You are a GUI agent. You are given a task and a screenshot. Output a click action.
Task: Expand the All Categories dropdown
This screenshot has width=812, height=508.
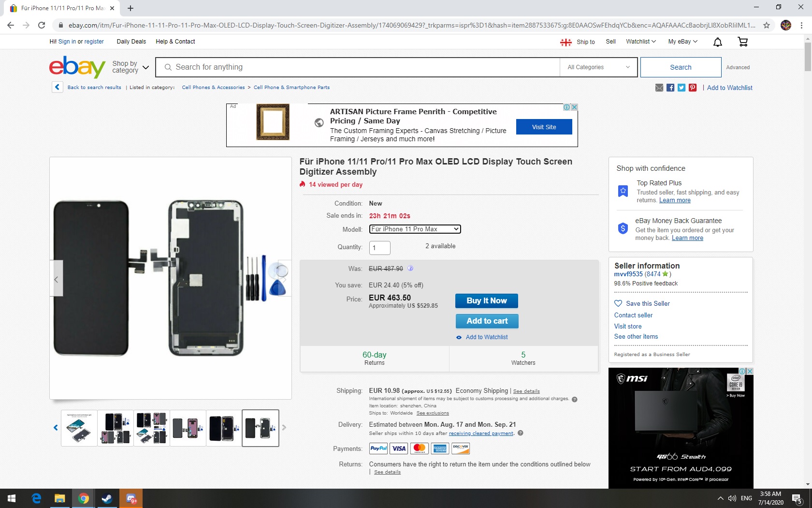coord(598,67)
